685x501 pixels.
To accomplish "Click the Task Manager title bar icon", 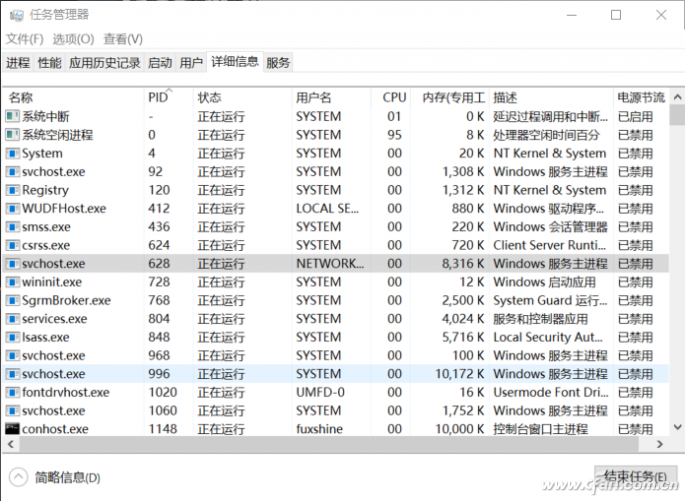I will [x=16, y=15].
